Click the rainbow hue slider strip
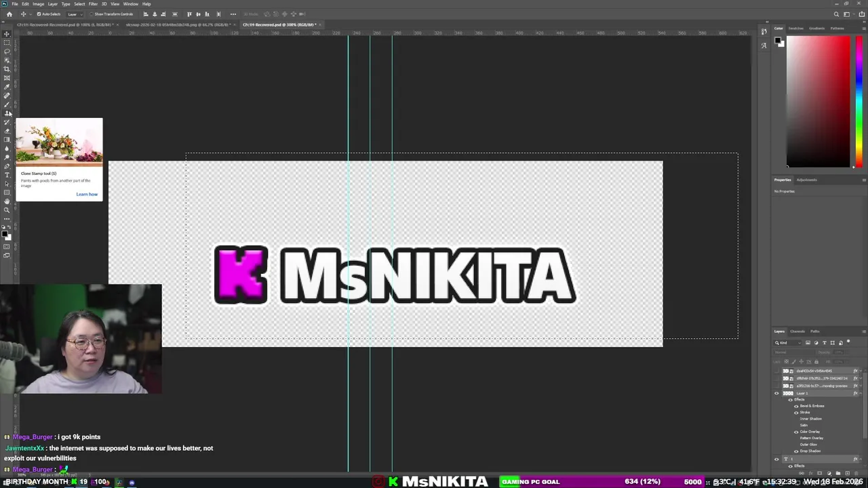 [859, 100]
